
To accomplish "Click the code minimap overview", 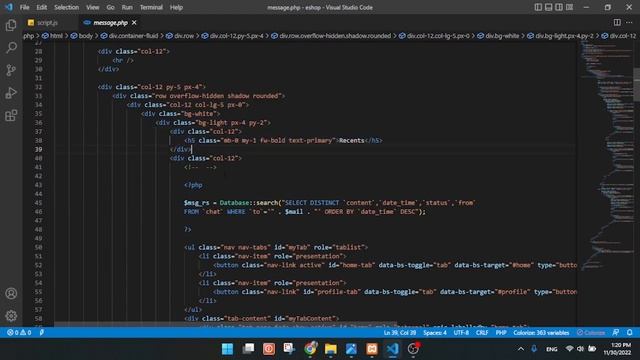I will 606,155.
